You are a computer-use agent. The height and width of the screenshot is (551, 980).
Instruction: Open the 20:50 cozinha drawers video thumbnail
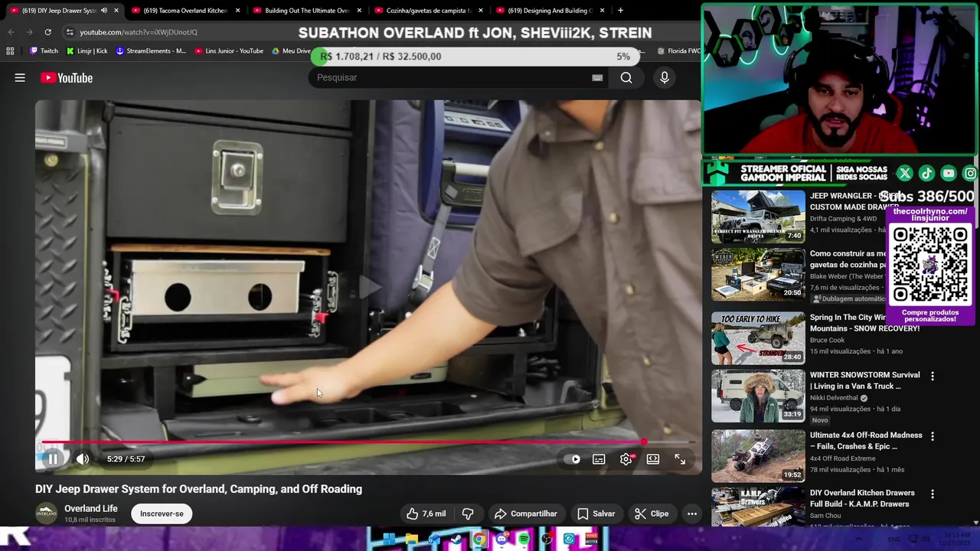(x=758, y=275)
